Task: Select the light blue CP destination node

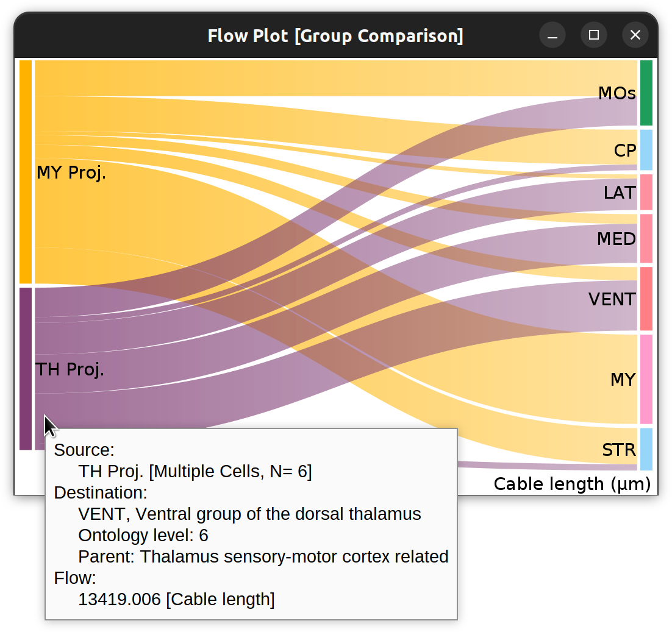Action: [646, 150]
